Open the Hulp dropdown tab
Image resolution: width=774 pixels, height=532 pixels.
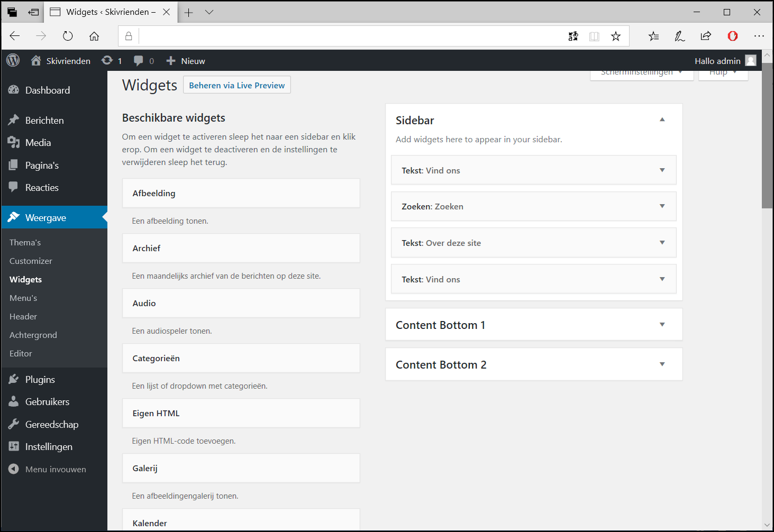(x=723, y=75)
